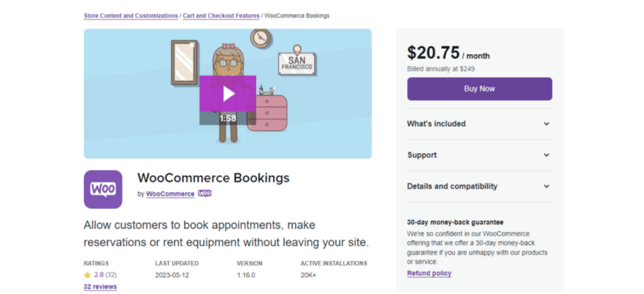Click the 1:58 video duration label
The image size is (644, 294).
tap(228, 119)
